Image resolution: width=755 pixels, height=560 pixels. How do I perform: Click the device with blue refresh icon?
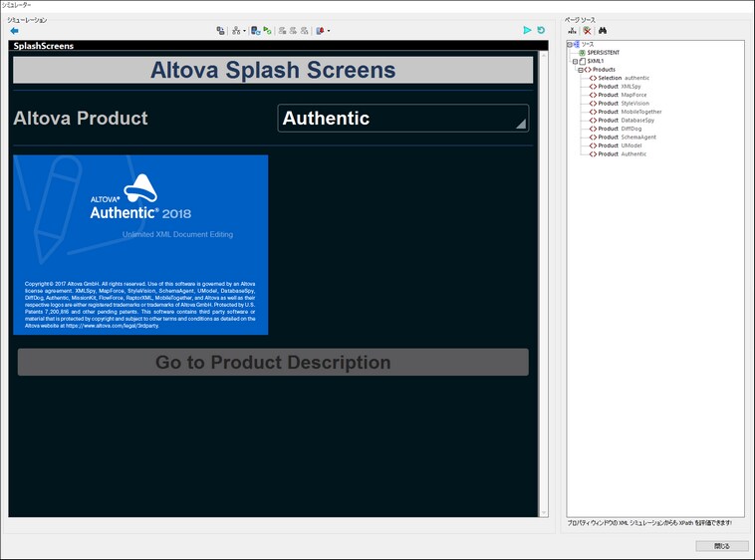[x=256, y=31]
